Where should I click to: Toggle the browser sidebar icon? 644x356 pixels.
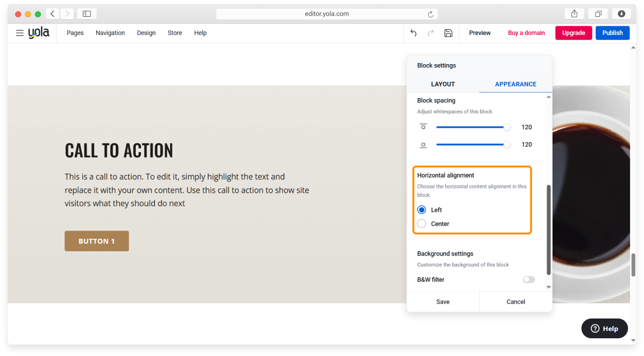pyautogui.click(x=87, y=14)
